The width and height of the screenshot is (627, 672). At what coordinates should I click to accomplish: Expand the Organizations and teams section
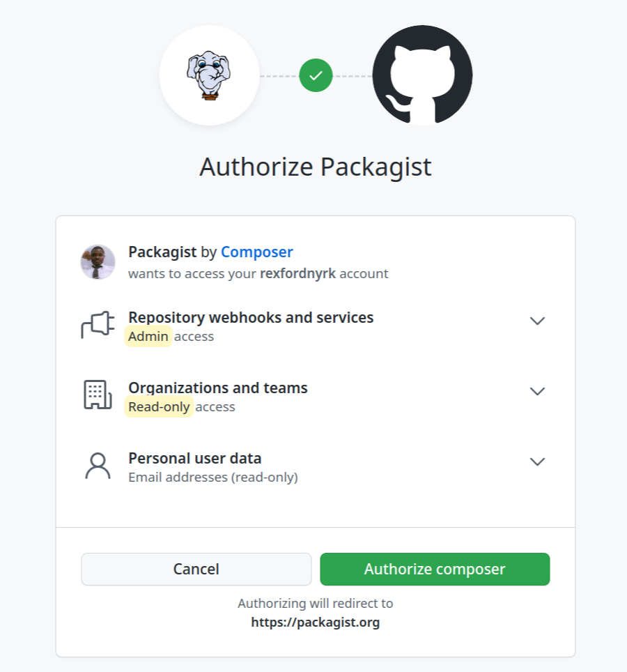pos(537,391)
